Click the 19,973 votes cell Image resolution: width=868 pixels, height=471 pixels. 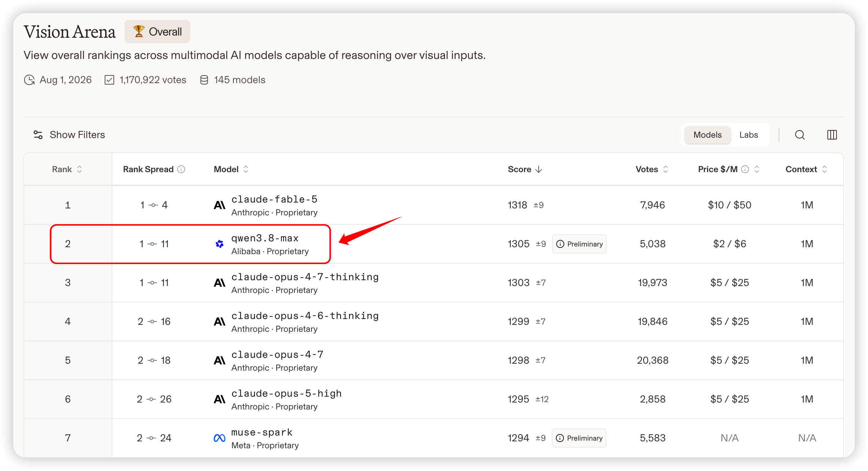coord(652,283)
